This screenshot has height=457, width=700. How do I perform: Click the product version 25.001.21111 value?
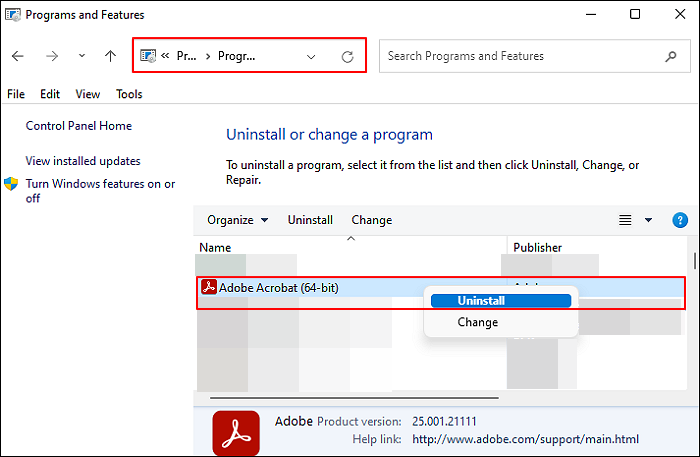tap(444, 421)
